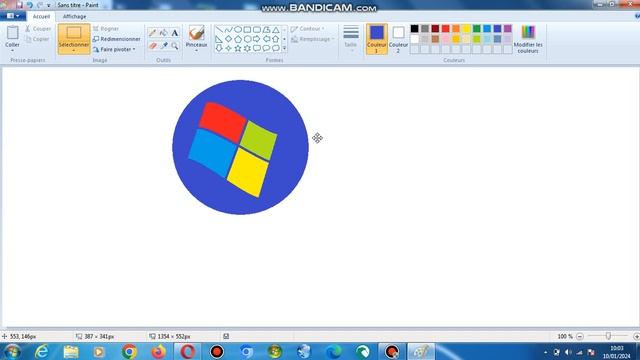
Task: Choose the up arrow shape
Action: [276, 39]
